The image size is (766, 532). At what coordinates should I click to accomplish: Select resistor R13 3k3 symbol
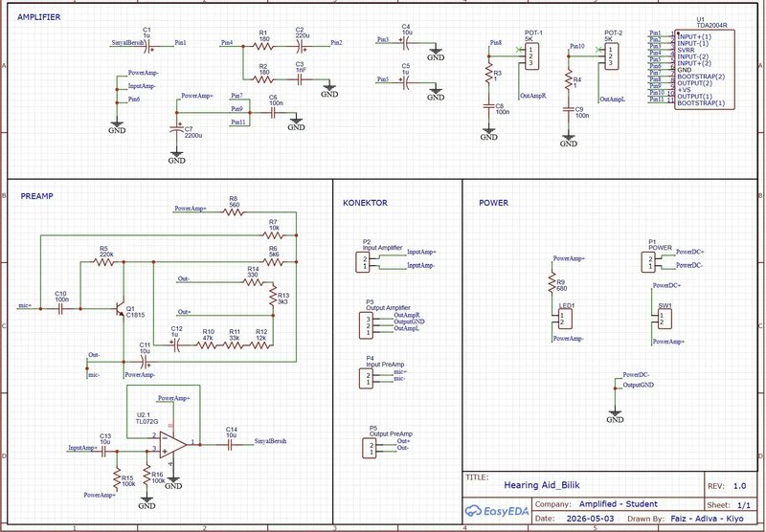(273, 296)
